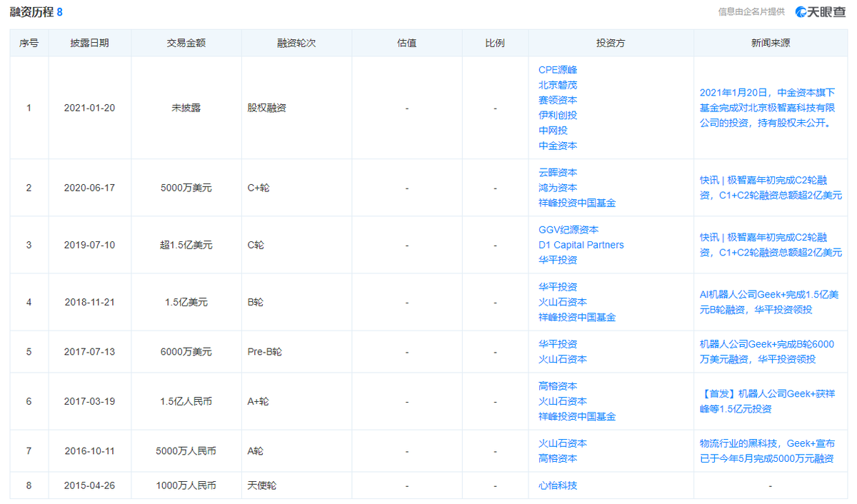Click the 交易金额 column header

click(x=186, y=43)
